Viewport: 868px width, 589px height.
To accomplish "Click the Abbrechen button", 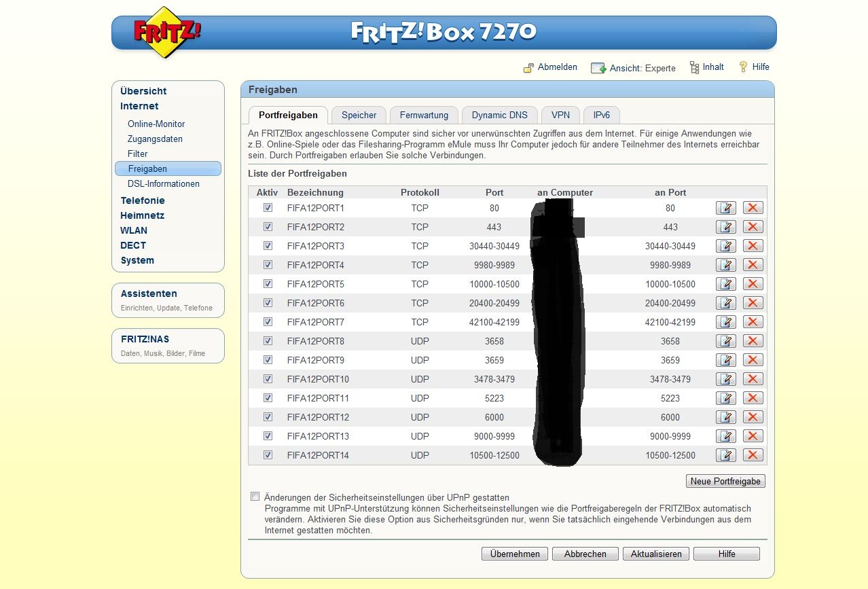I will point(585,554).
